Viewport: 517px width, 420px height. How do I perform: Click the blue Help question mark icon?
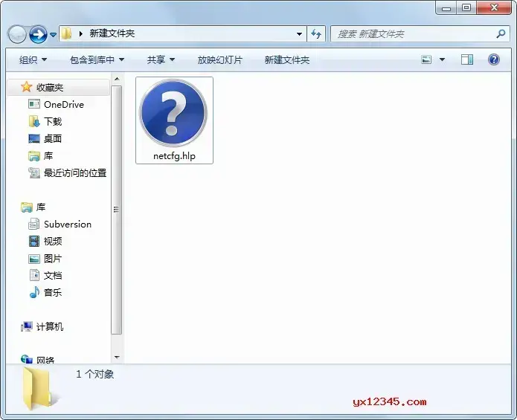[494, 59]
